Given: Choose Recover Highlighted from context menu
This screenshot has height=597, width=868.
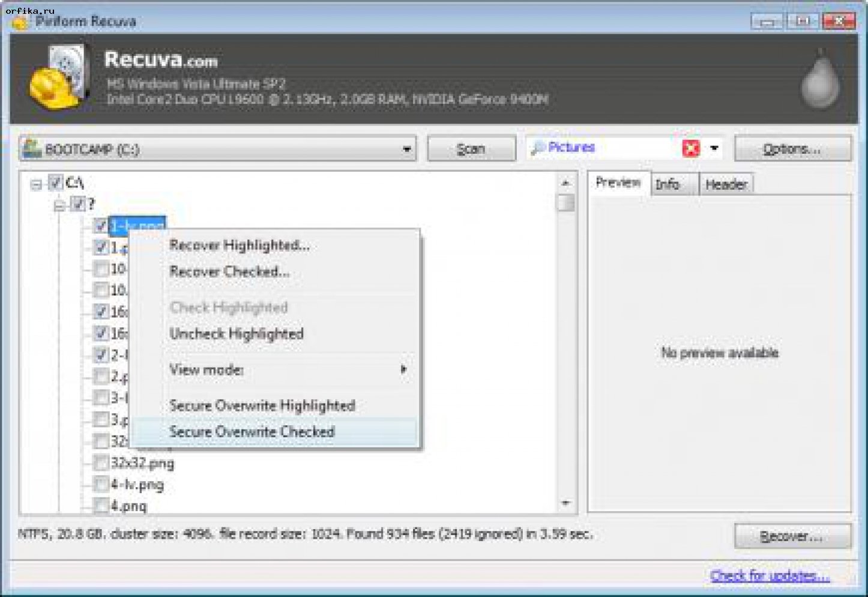Looking at the screenshot, I should tap(240, 245).
